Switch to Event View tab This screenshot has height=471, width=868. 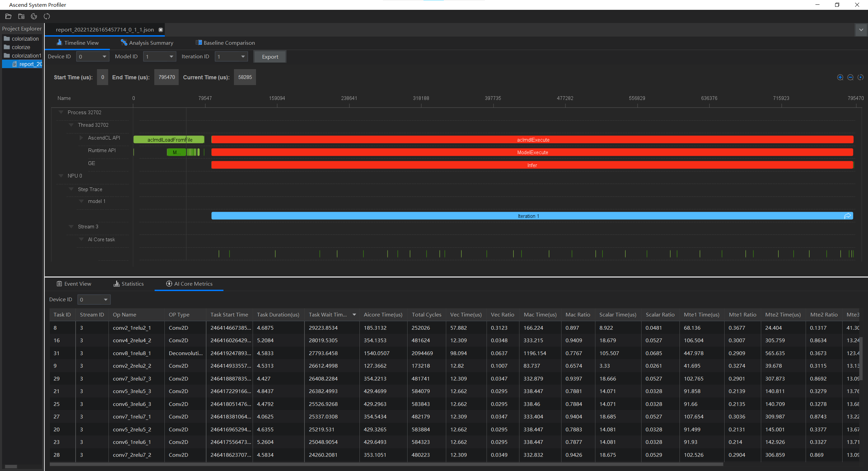click(74, 284)
